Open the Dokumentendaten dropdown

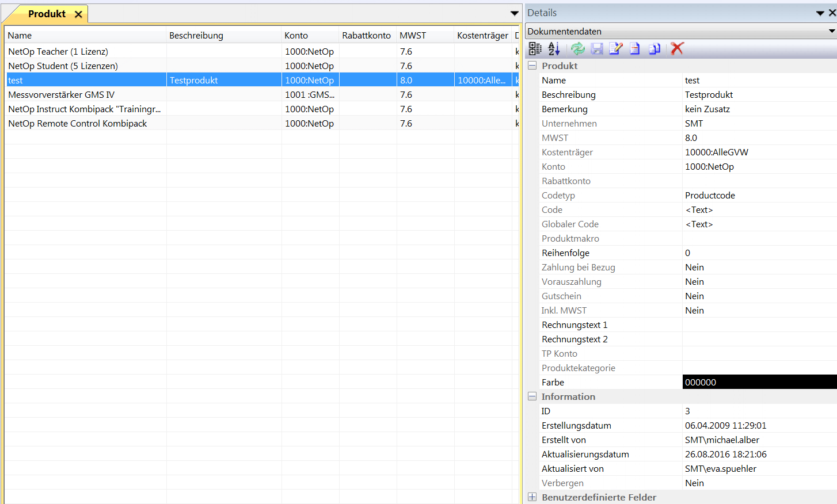coord(831,31)
